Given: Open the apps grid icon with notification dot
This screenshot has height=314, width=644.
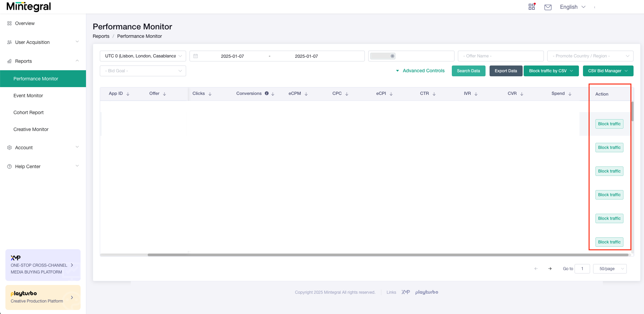Looking at the screenshot, I should pyautogui.click(x=531, y=6).
